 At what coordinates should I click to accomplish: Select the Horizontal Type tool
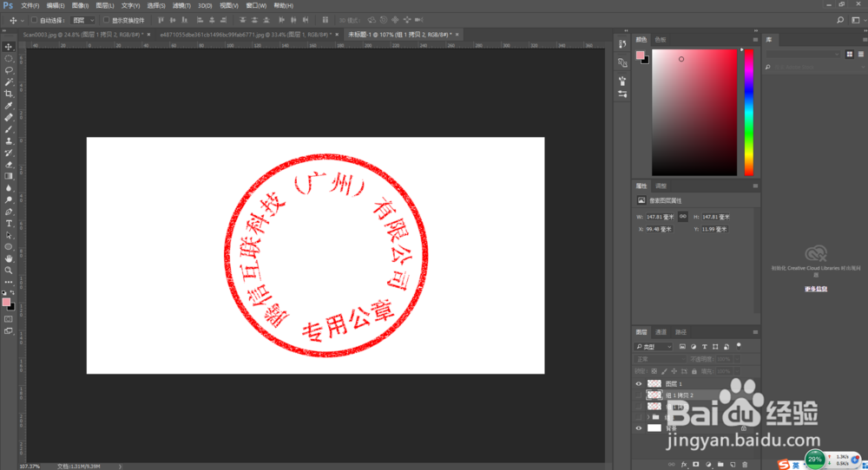point(9,224)
